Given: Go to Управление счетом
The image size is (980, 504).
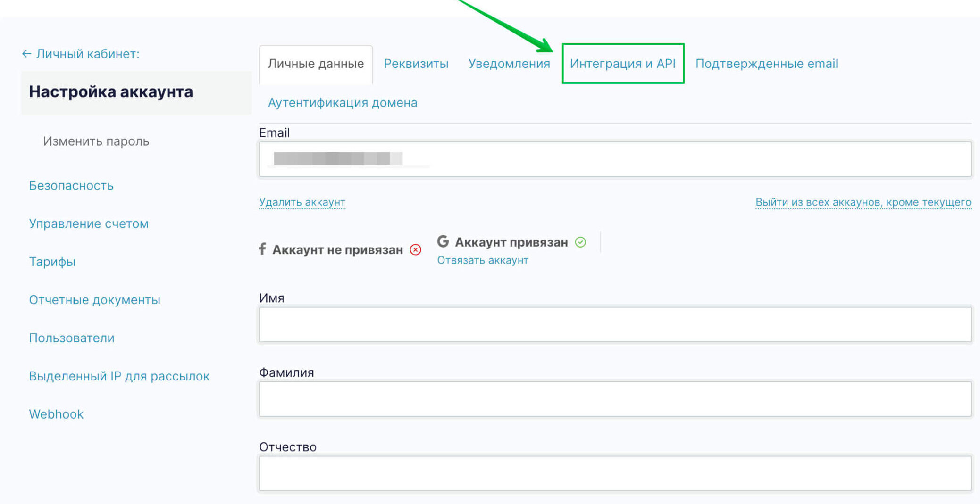Looking at the screenshot, I should point(89,224).
